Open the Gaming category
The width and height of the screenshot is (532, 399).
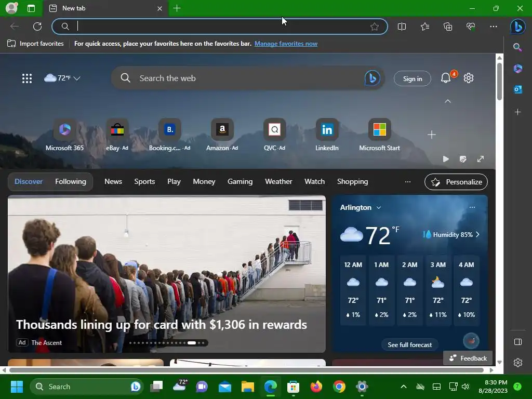point(240,181)
